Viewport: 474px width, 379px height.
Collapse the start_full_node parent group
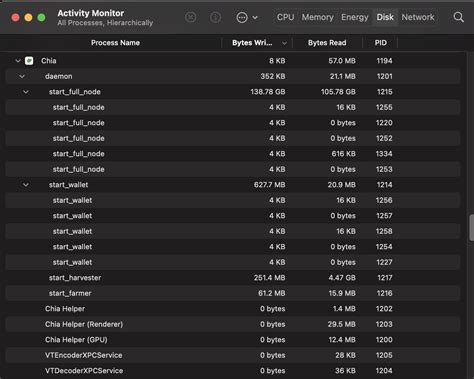[26, 92]
